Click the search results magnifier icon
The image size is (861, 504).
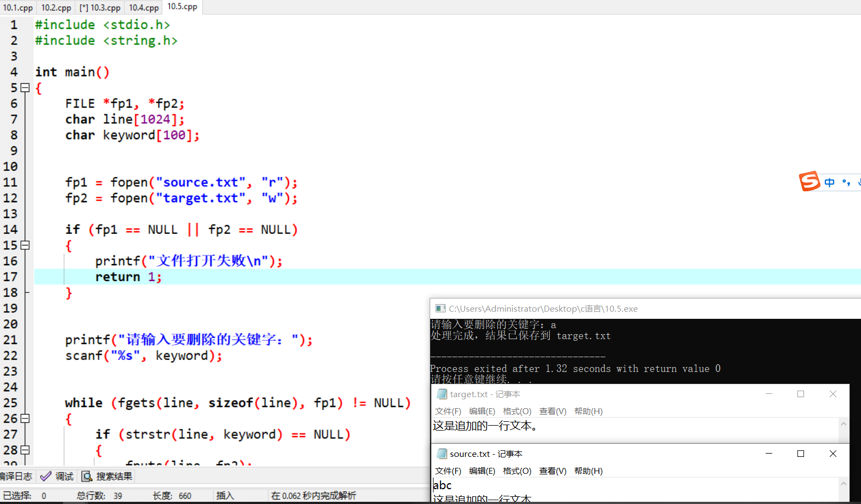[x=87, y=476]
